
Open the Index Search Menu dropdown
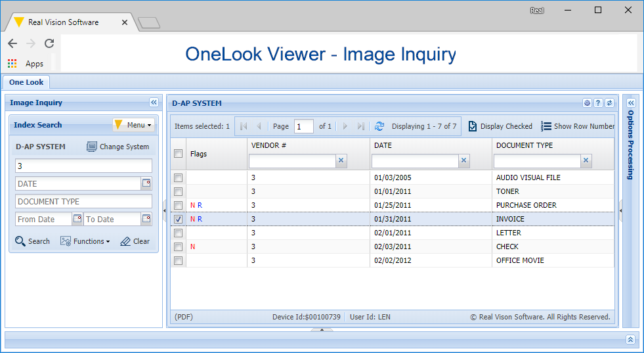[x=134, y=125]
